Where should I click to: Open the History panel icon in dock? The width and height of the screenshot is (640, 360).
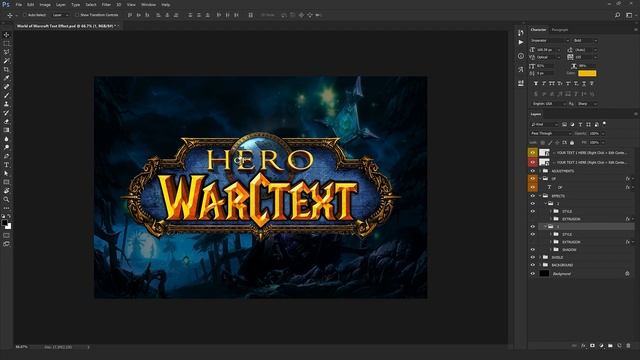(x=521, y=33)
